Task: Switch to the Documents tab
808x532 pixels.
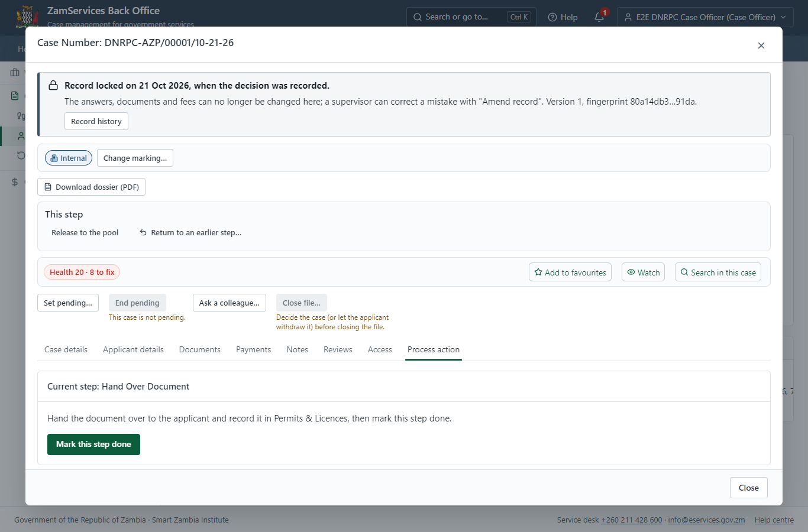Action: point(200,349)
